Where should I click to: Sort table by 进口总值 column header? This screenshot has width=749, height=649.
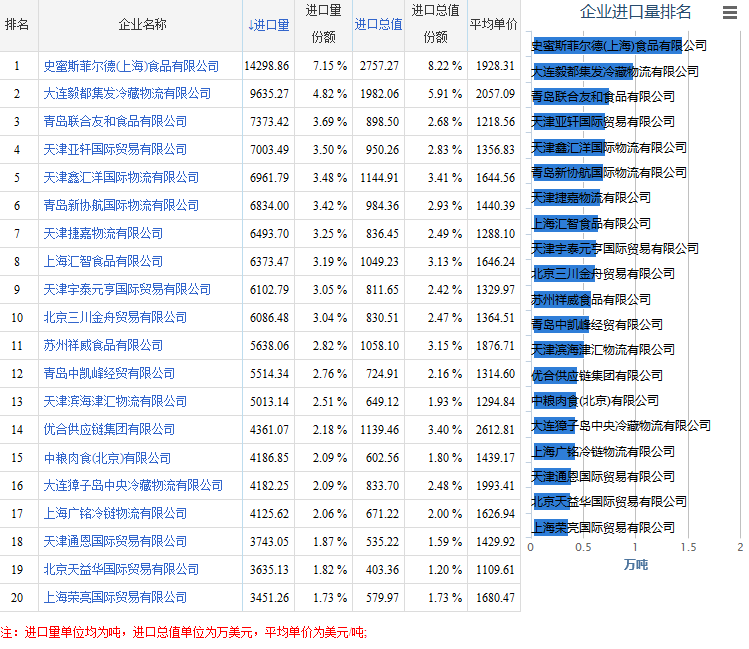click(x=378, y=24)
